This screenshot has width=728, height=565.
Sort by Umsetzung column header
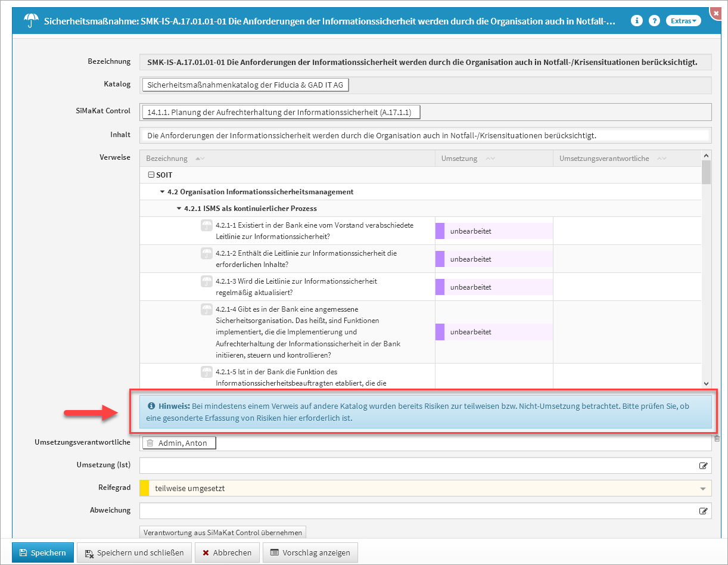pyautogui.click(x=459, y=159)
